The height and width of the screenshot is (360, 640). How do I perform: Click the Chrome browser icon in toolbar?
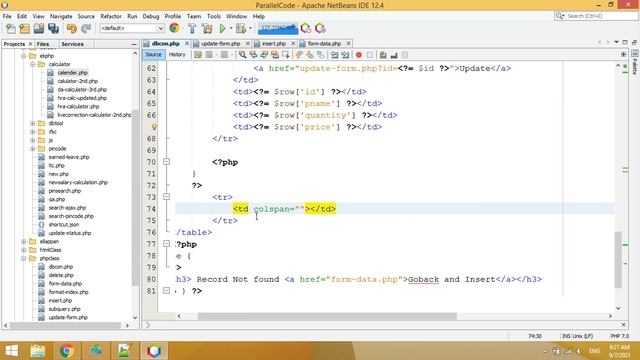[174, 28]
